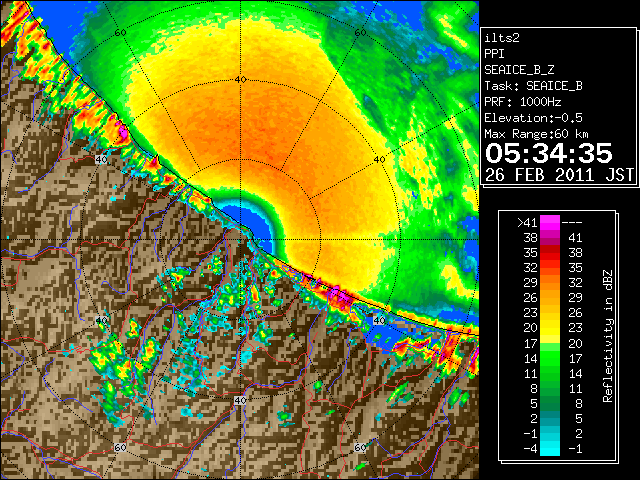Click the "60" ring label in upper-left sector
The height and width of the screenshot is (480, 640).
(x=120, y=32)
